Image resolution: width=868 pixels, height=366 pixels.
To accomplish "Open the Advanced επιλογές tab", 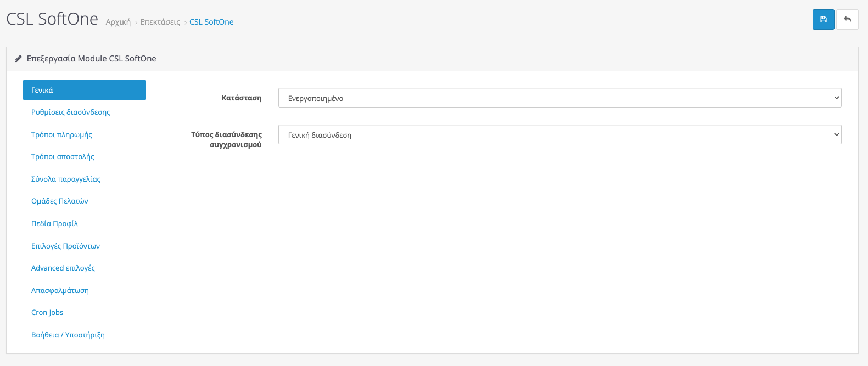I will [63, 268].
